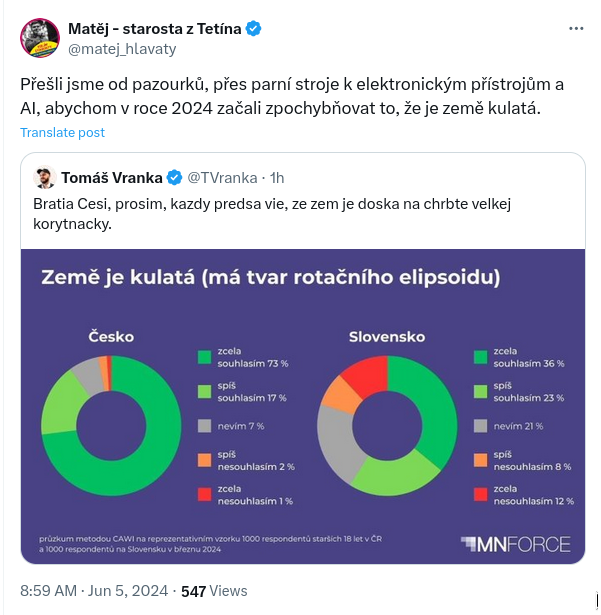
Task: Open the Tomáš Vranka display name link
Action: 111,178
